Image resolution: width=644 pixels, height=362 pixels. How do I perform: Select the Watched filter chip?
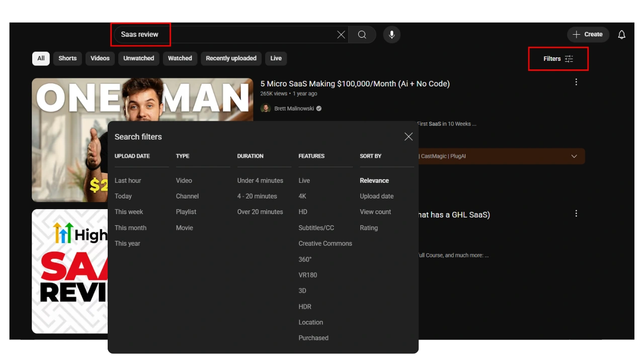(x=180, y=58)
